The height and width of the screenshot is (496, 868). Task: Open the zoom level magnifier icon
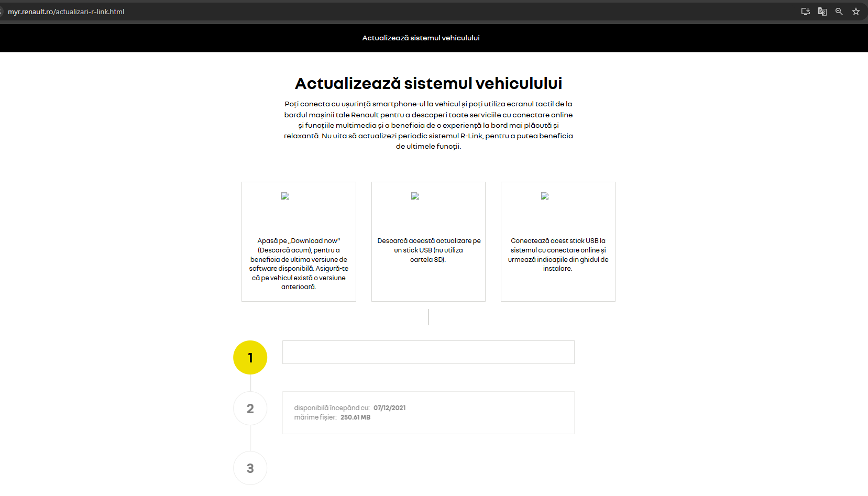point(839,12)
